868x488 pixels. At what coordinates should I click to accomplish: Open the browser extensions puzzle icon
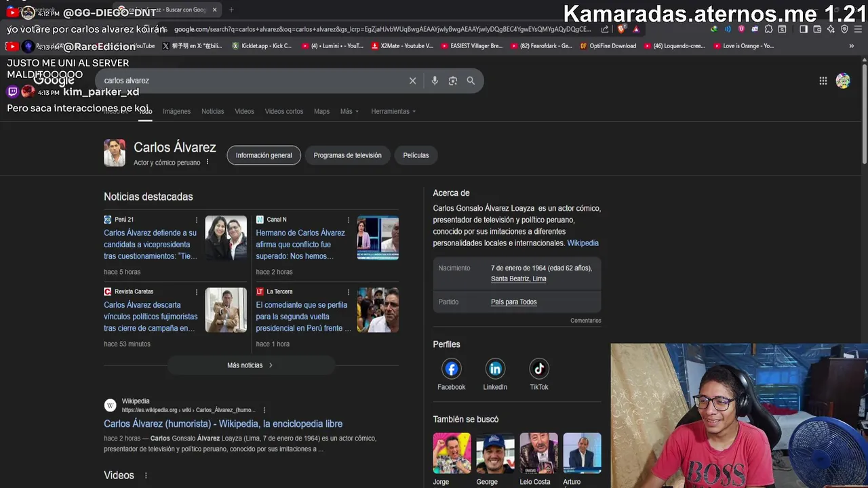click(768, 29)
